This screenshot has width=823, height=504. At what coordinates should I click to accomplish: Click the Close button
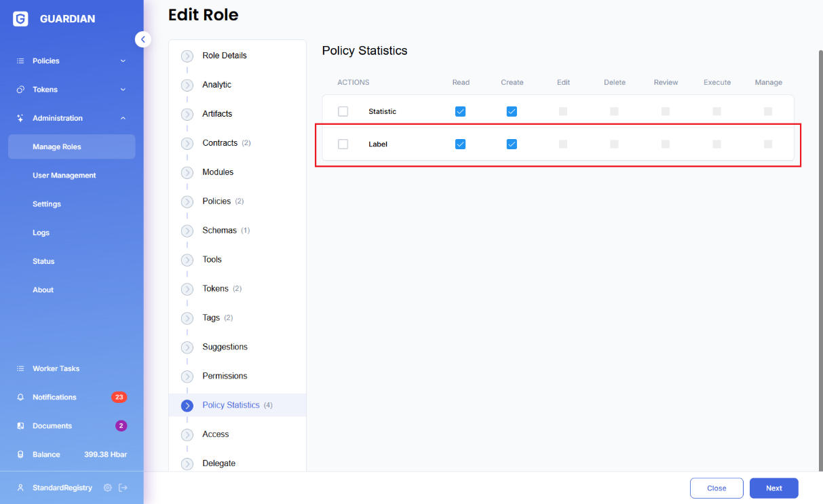[716, 488]
